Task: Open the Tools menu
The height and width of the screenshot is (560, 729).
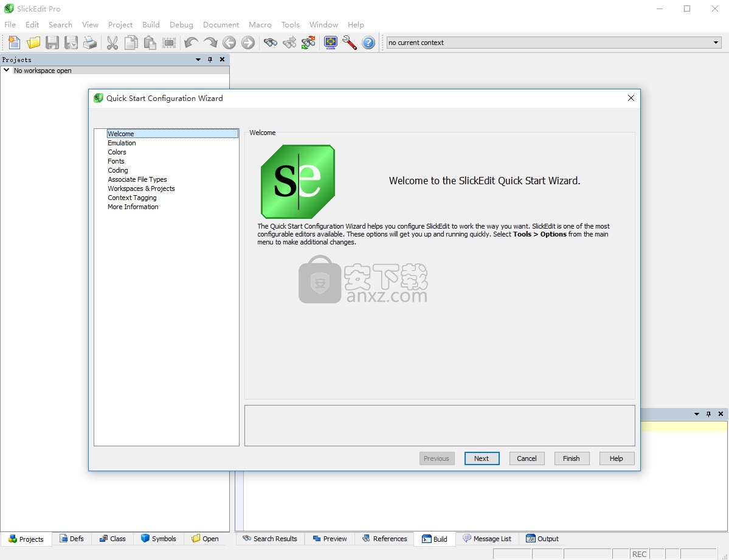Action: 290,25
